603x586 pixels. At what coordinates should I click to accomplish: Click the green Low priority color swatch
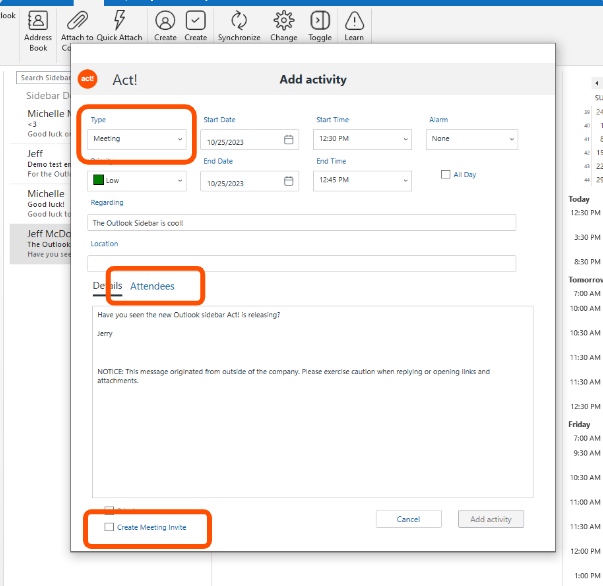click(98, 180)
